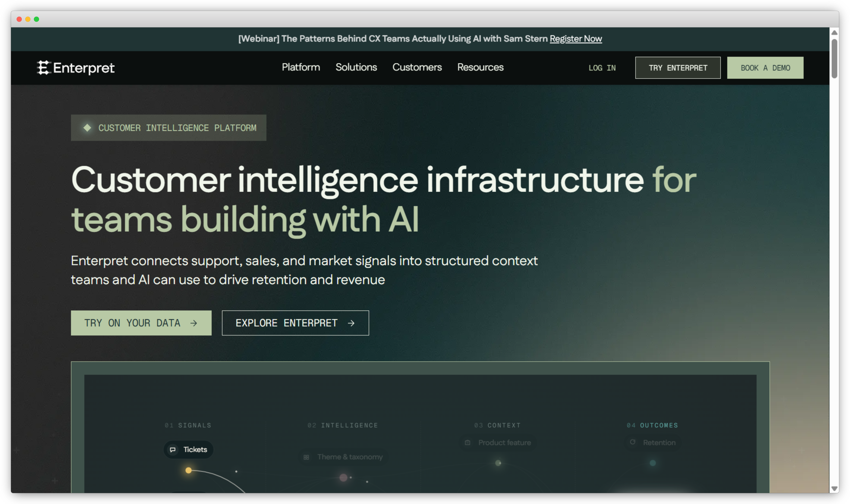Click the yellow node under Tickets

tap(189, 470)
